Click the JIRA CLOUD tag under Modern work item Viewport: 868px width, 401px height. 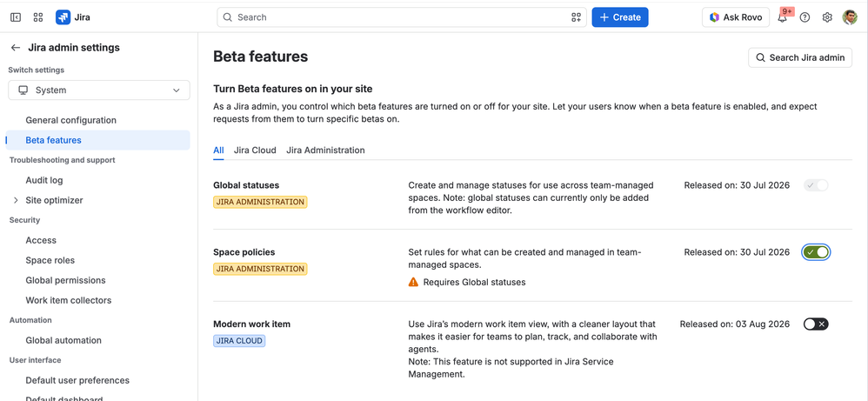click(x=239, y=341)
